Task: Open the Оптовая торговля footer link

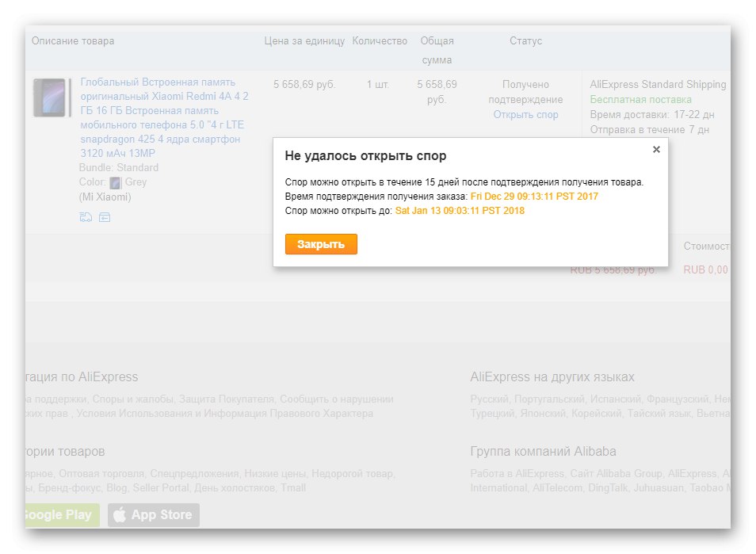Action: [x=101, y=474]
